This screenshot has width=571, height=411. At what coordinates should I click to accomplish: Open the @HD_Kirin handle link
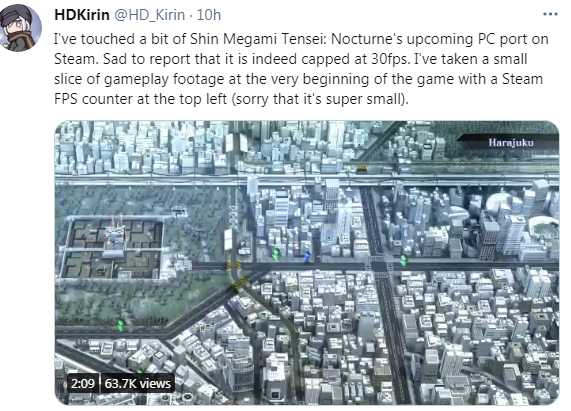pos(149,15)
